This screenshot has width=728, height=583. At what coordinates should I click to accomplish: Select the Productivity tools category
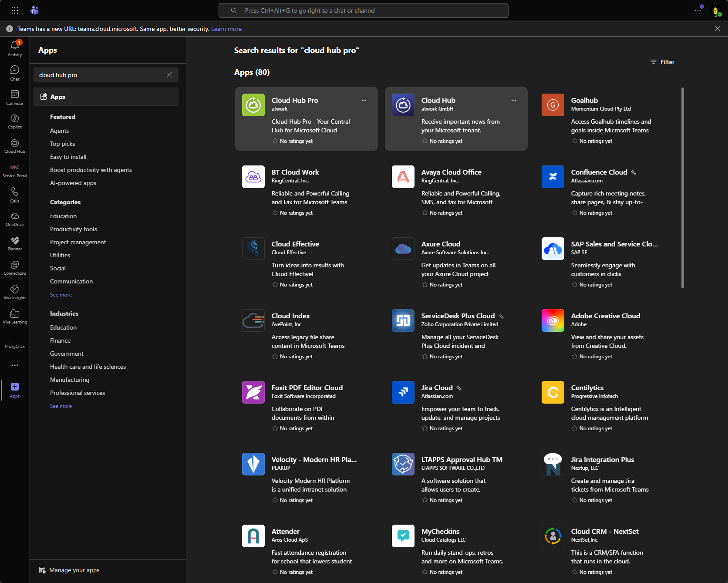(x=74, y=229)
